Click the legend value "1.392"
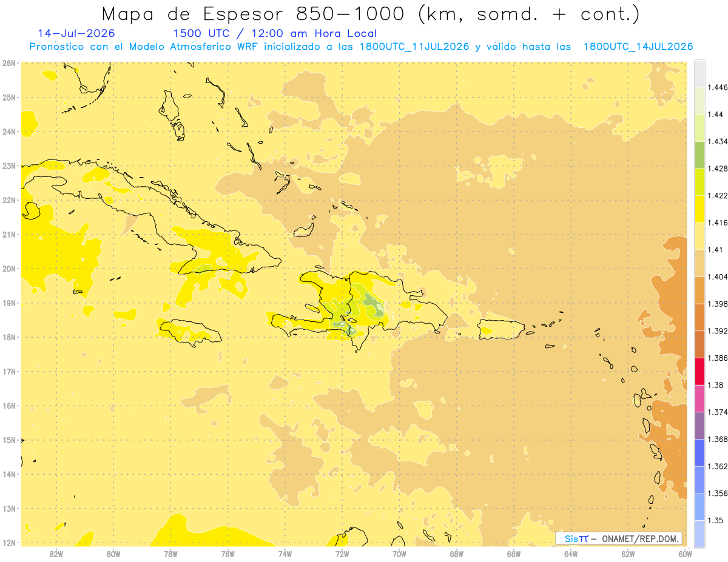 [x=716, y=331]
